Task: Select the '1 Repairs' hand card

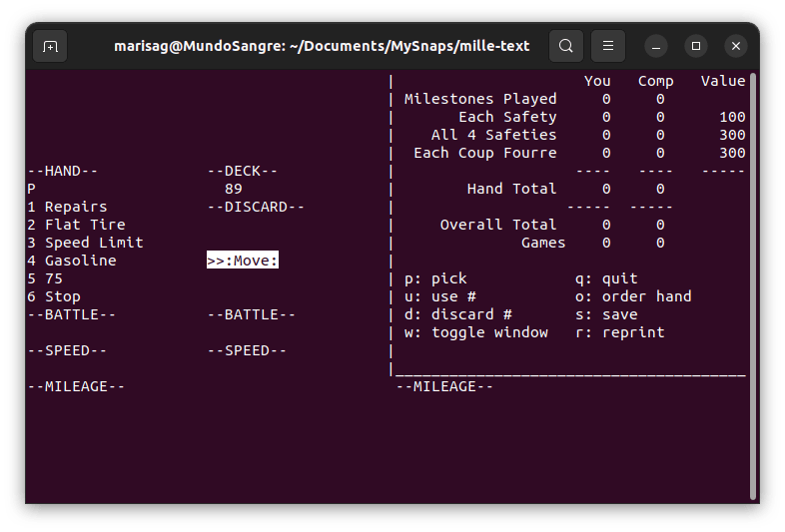Action: 67,207
